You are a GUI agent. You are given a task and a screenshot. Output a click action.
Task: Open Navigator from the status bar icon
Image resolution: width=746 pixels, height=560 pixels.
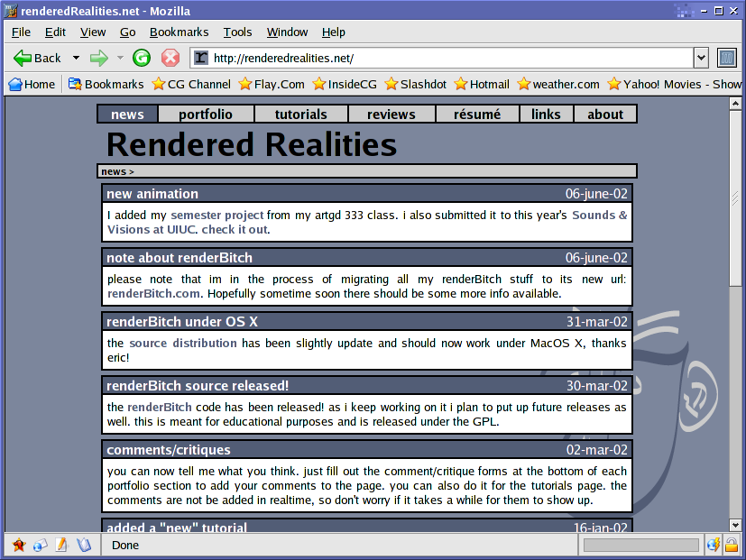point(19,545)
